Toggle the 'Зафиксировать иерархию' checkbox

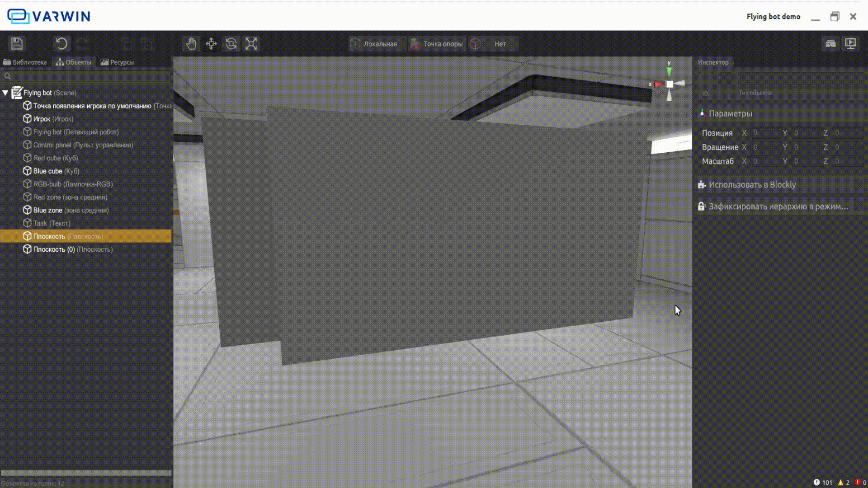858,206
